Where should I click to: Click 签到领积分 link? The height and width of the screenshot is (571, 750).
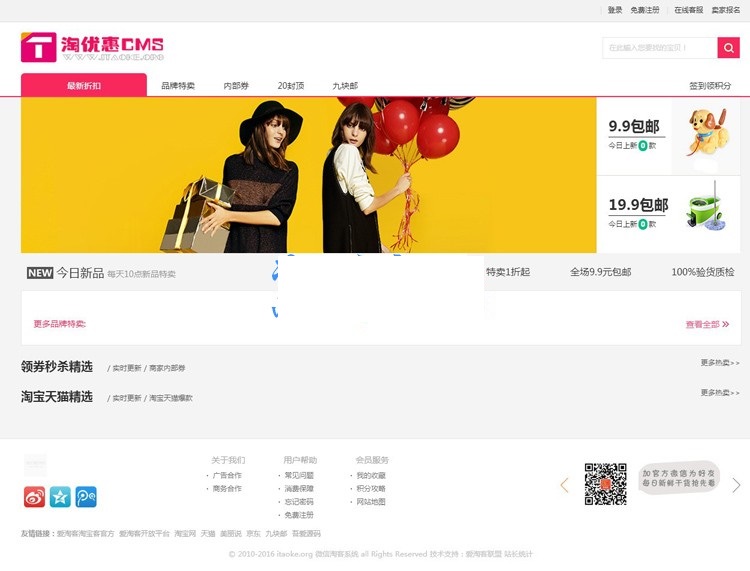[x=709, y=86]
